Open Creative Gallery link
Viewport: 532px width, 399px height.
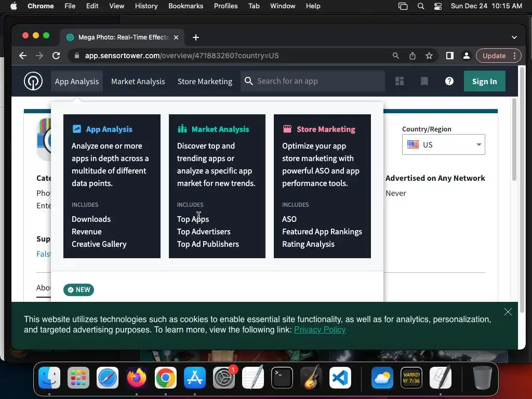point(99,244)
